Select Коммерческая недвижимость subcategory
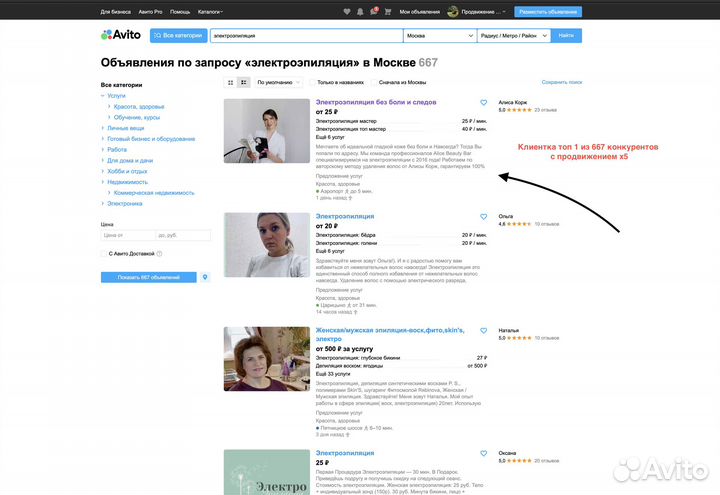 point(154,193)
